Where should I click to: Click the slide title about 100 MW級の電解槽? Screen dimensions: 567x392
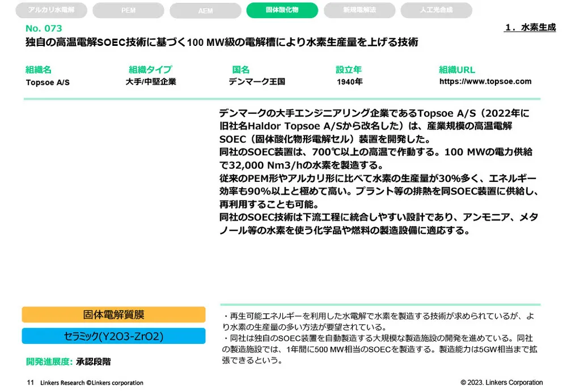222,42
